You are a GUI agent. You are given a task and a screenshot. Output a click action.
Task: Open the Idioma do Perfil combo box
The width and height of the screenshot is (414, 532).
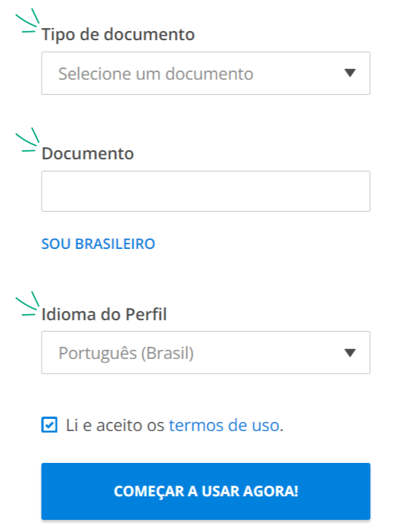205,353
